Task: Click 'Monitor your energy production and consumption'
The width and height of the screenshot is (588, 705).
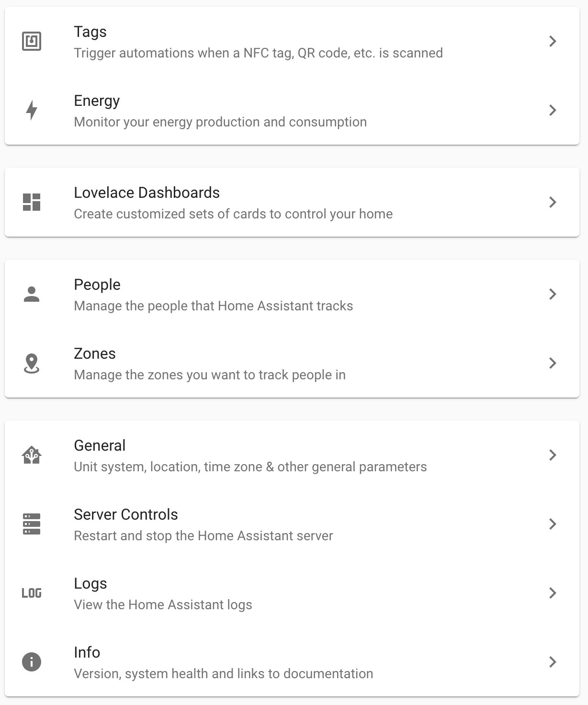Action: [x=220, y=122]
